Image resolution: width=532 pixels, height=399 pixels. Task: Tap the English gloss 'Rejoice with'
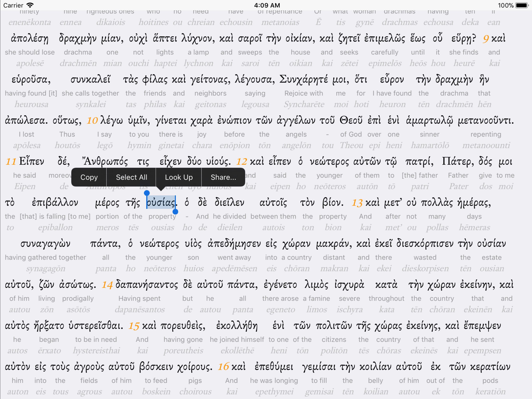coord(304,93)
